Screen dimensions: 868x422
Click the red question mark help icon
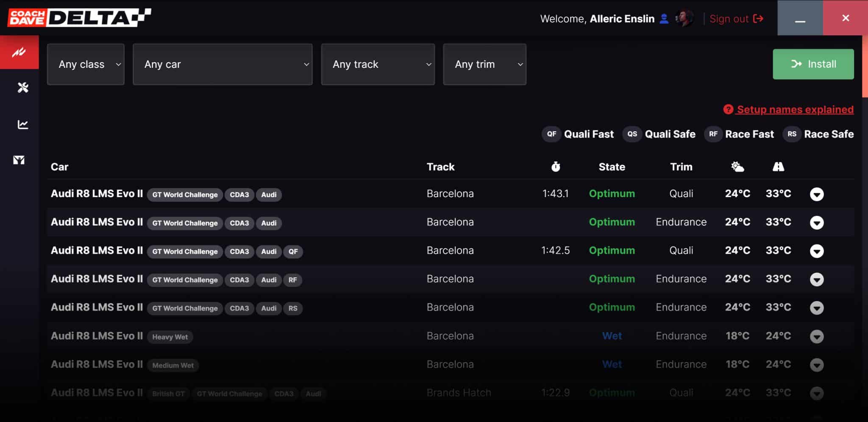click(728, 109)
